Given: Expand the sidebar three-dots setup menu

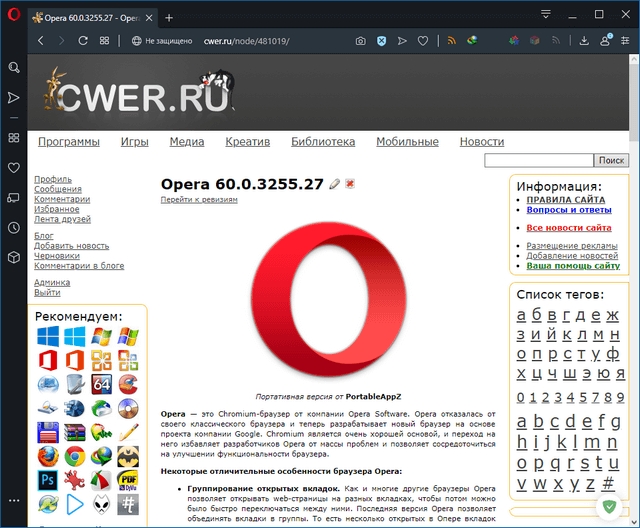Looking at the screenshot, I should (14, 500).
